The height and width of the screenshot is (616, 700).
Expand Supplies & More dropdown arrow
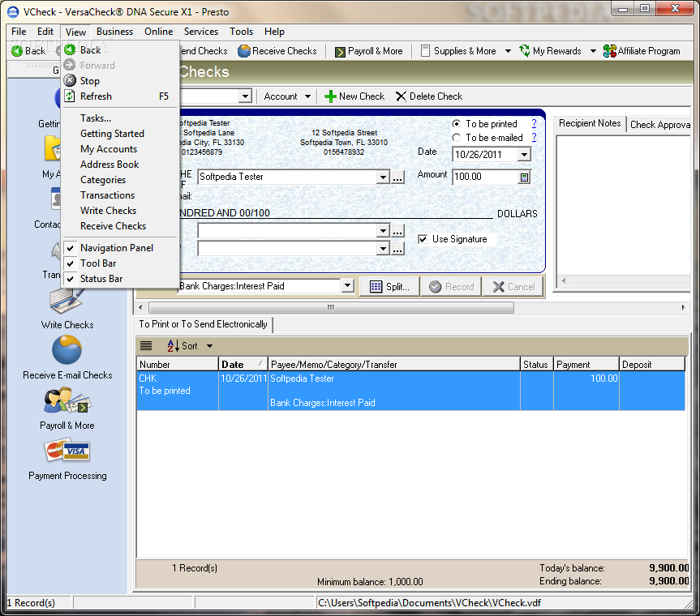508,51
